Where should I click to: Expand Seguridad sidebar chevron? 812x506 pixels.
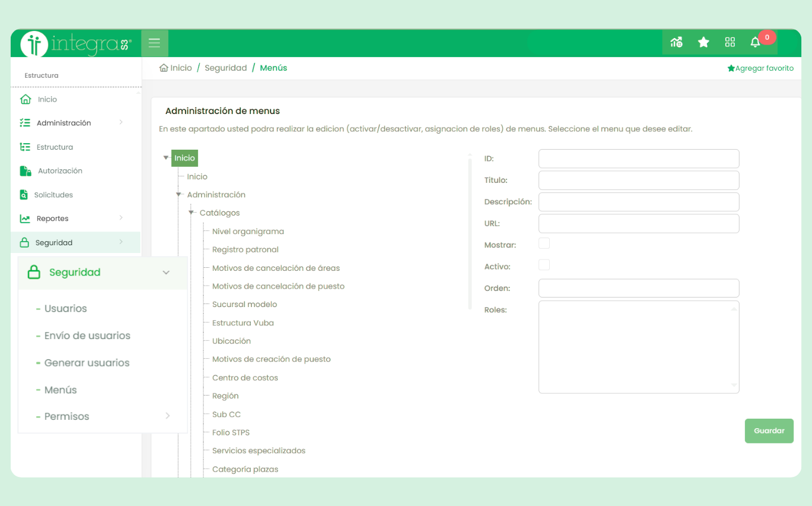coord(121,242)
